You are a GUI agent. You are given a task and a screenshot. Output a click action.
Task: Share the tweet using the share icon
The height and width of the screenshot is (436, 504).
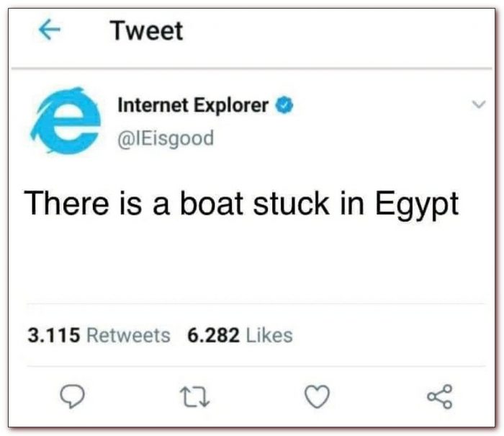pos(438,395)
